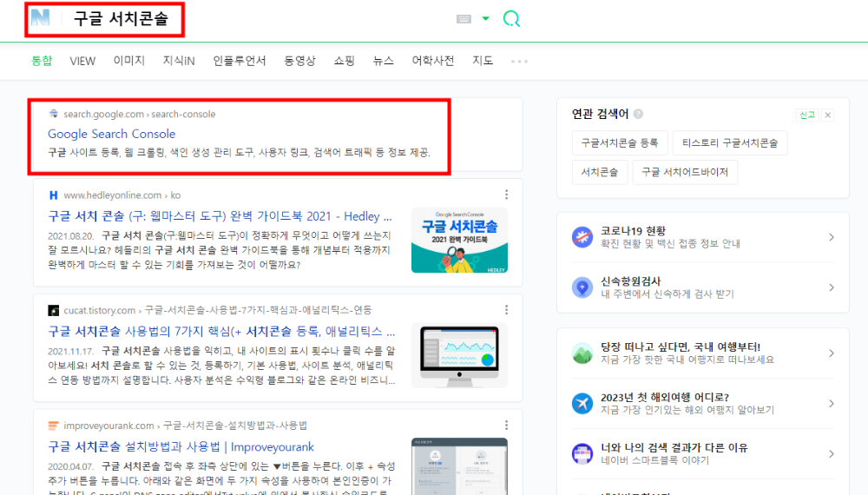This screenshot has width=868, height=495.
Task: Select the 티스토리 구글서치콘솔 related keyword
Action: pos(730,142)
